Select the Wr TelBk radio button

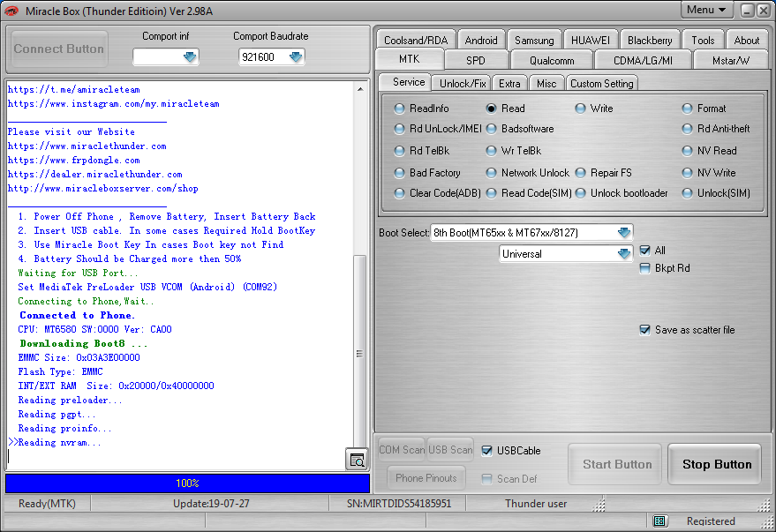[x=514, y=151]
